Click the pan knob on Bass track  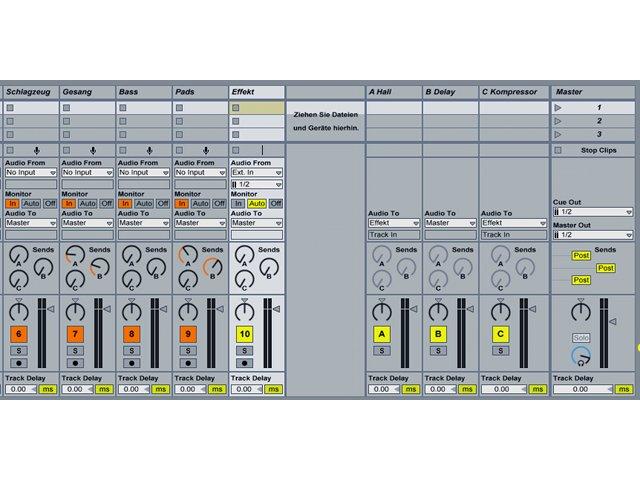tap(131, 311)
